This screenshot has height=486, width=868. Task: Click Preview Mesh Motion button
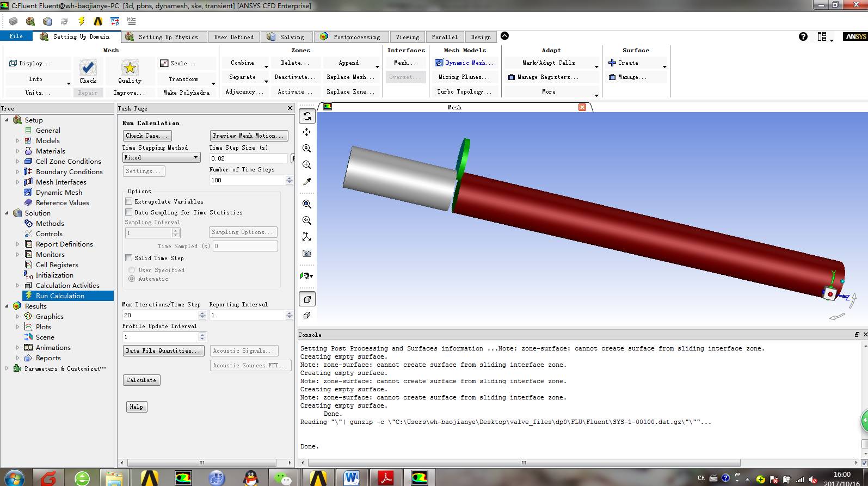pos(249,136)
